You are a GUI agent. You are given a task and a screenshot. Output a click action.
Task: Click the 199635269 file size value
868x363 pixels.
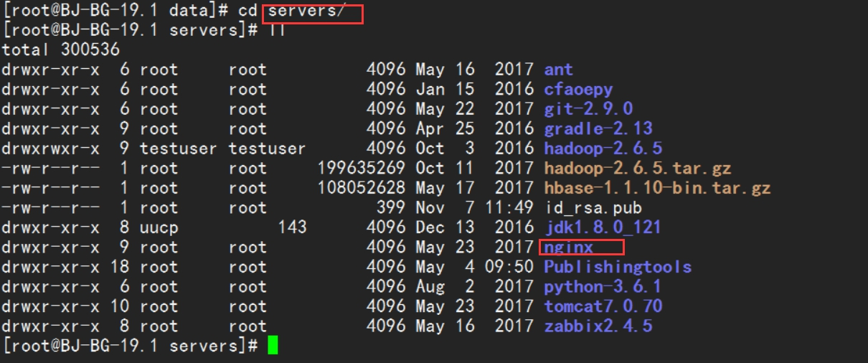pos(362,169)
